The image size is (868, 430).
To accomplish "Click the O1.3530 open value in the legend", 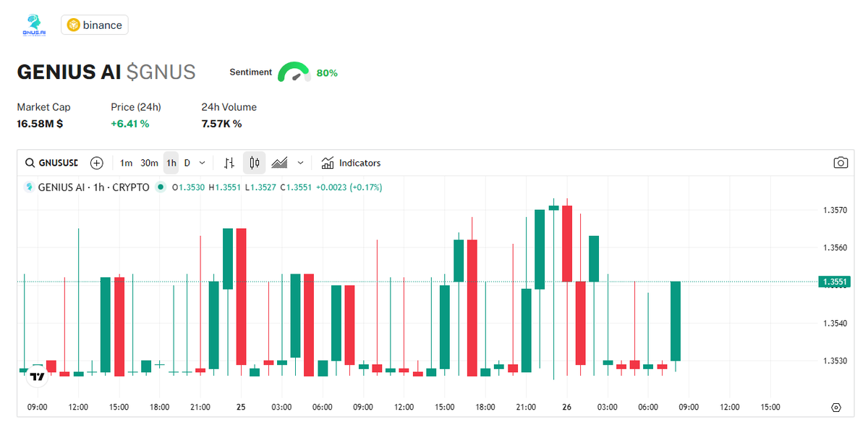I will pos(188,187).
